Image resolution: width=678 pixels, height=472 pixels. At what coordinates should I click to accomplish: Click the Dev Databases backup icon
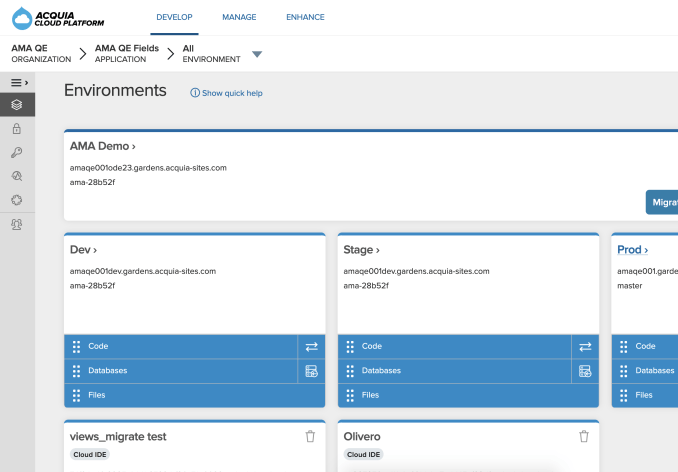(x=311, y=371)
